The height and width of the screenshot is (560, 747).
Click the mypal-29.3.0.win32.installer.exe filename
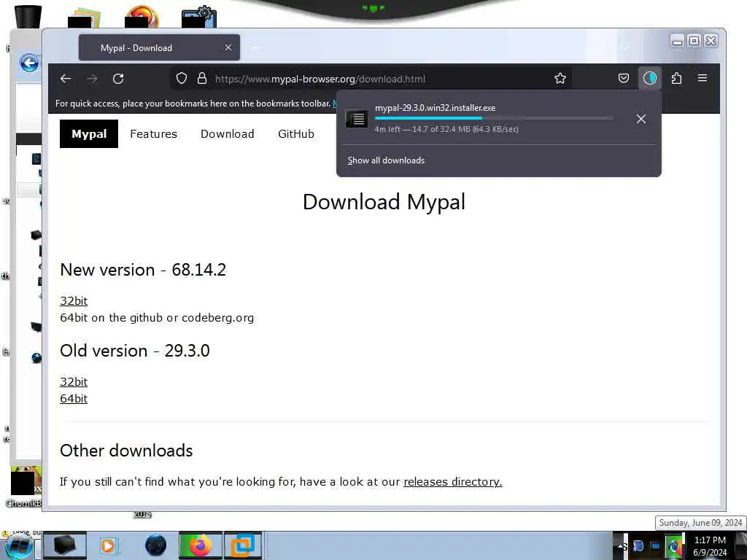coord(435,108)
